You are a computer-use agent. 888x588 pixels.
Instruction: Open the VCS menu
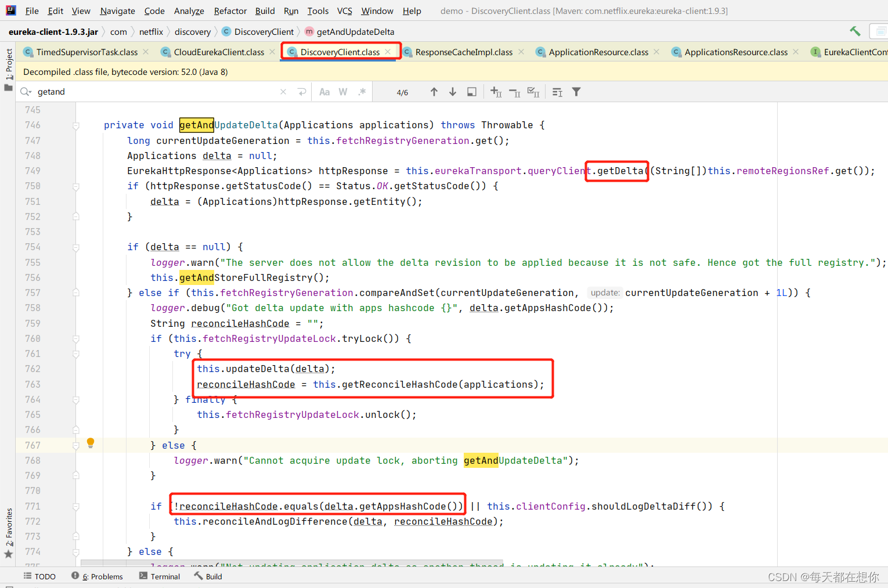(344, 11)
